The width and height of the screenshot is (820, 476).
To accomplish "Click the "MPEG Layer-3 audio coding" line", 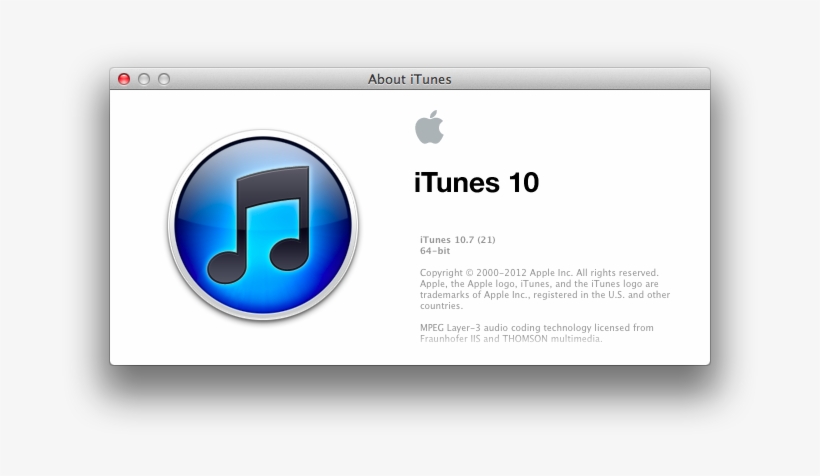I will point(537,328).
